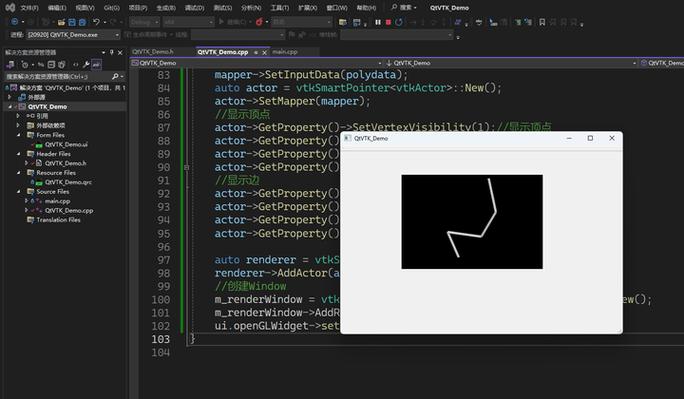Expand the main.cpp file node
This screenshot has height=399, width=684.
click(x=27, y=201)
